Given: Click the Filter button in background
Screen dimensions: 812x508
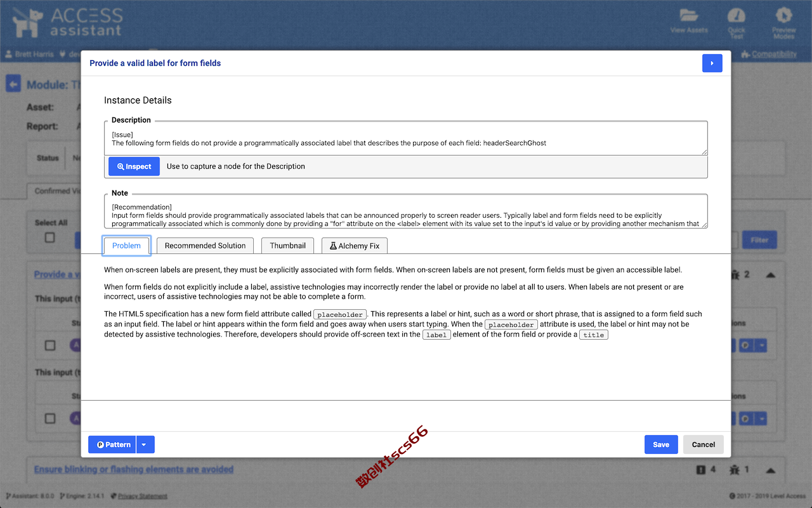Looking at the screenshot, I should click(759, 240).
